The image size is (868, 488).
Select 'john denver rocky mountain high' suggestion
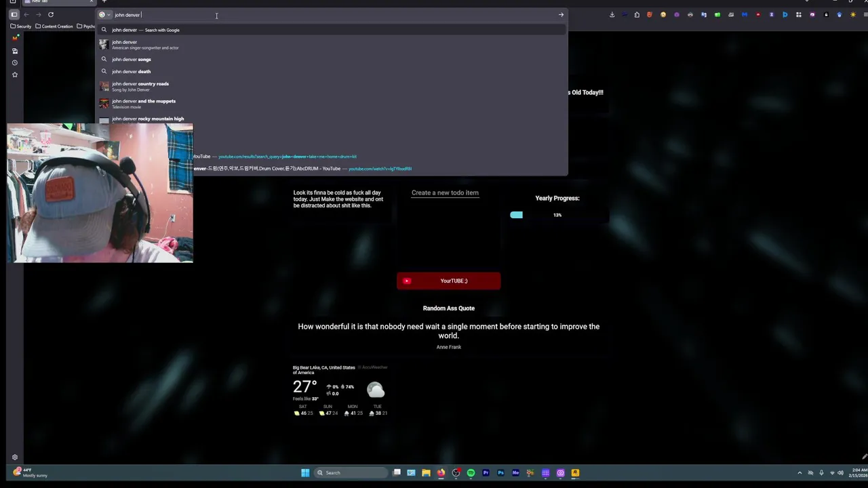(332, 119)
